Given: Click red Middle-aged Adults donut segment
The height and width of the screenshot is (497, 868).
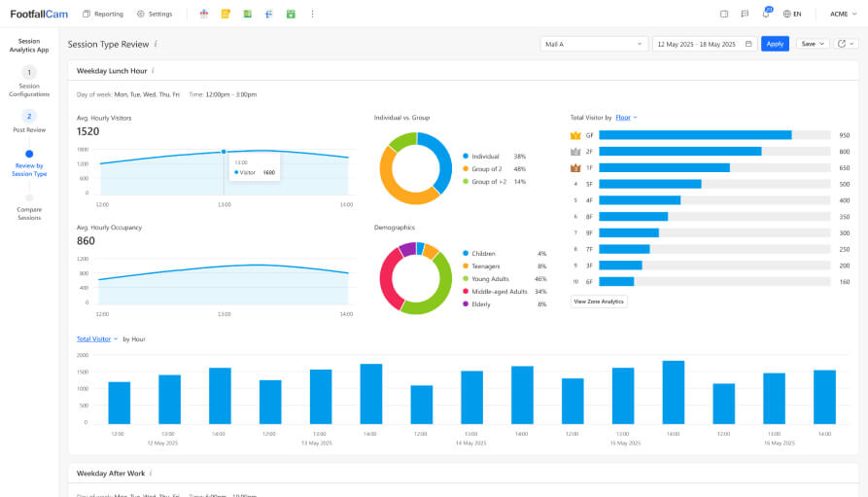Looking at the screenshot, I should click(389, 279).
